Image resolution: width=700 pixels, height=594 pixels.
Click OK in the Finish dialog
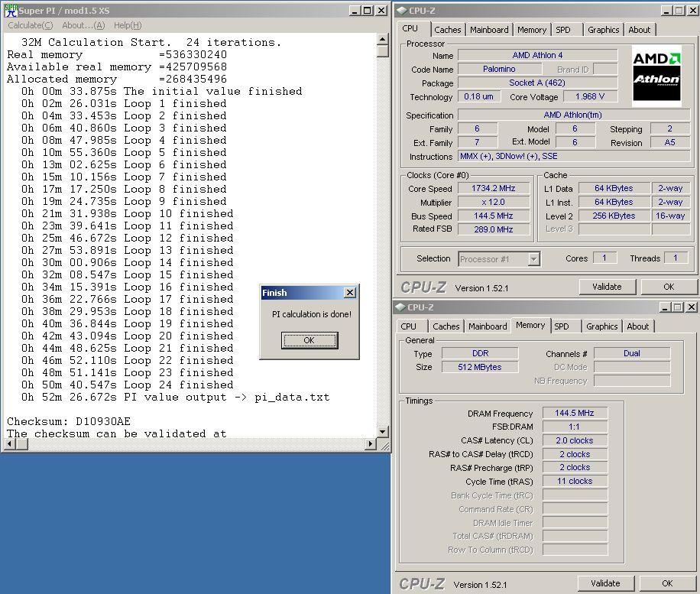(309, 340)
